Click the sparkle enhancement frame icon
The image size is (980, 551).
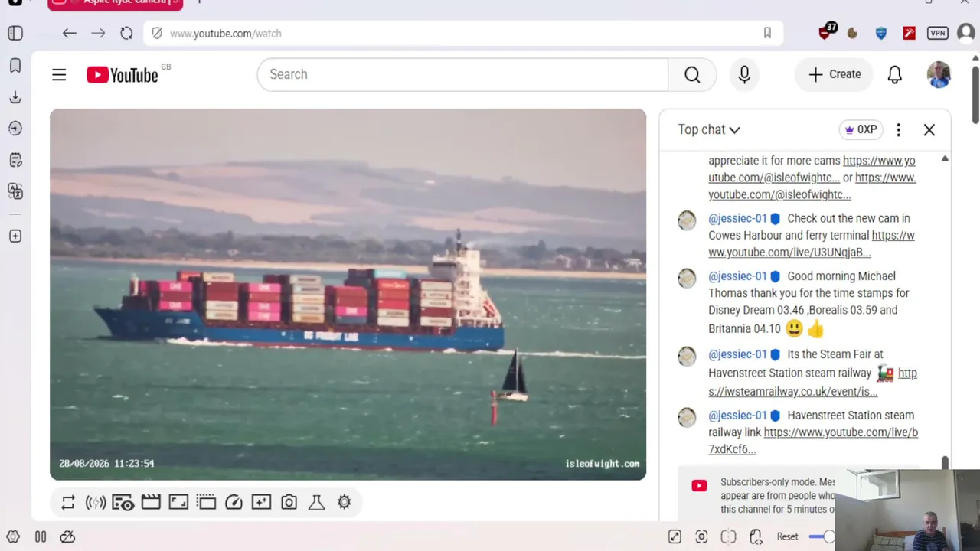pos(261,502)
